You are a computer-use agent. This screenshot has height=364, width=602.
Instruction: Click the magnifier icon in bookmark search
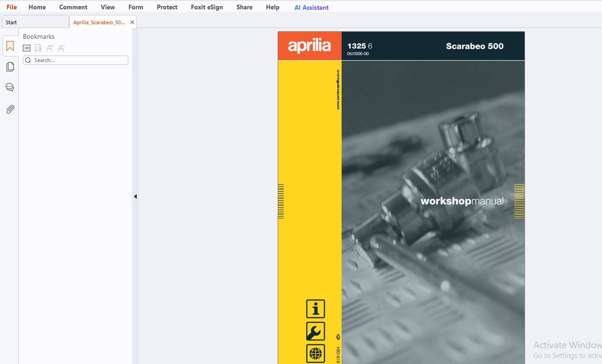pos(28,60)
